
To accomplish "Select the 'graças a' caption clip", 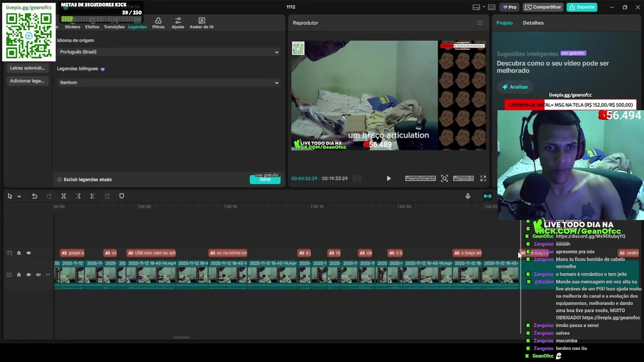I will (72, 253).
